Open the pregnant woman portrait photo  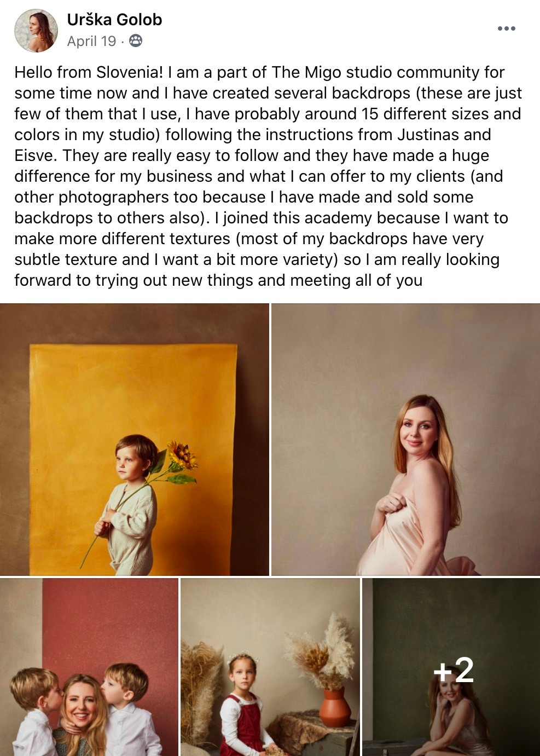(405, 439)
